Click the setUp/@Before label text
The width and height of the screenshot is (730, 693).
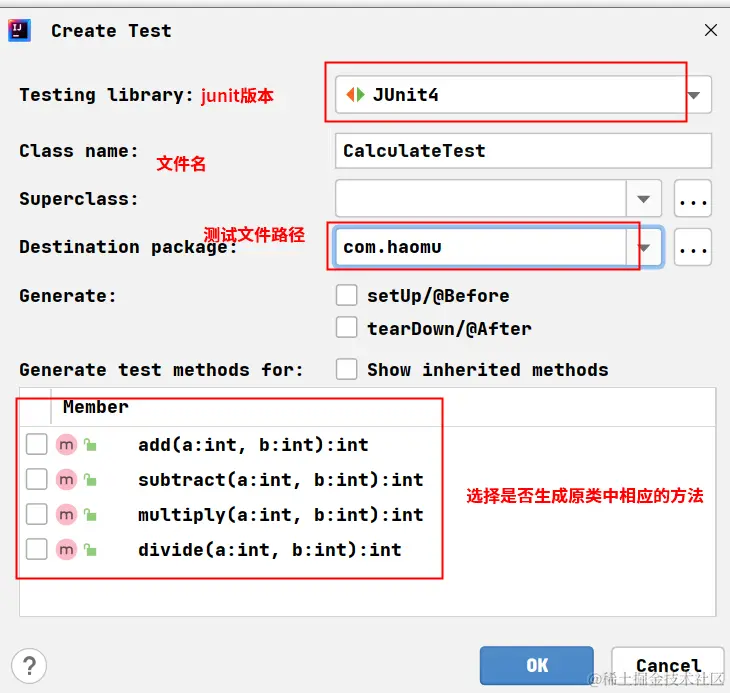tap(438, 296)
